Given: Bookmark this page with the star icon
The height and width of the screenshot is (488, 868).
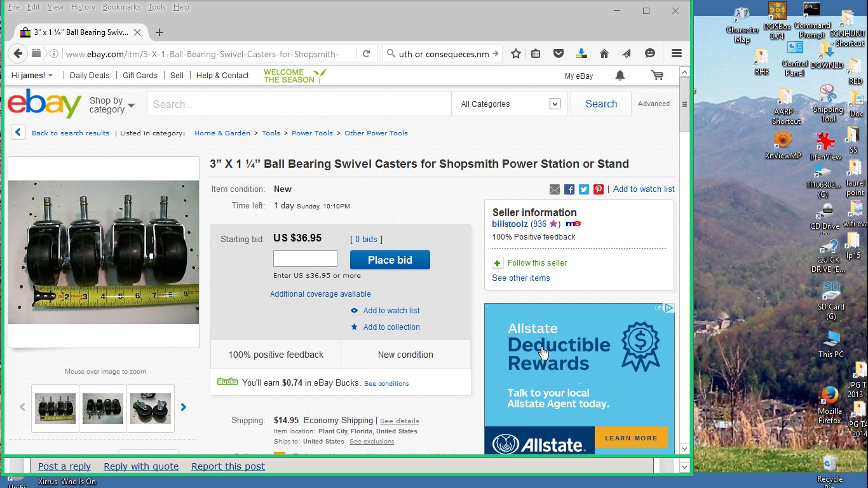Looking at the screenshot, I should click(516, 54).
